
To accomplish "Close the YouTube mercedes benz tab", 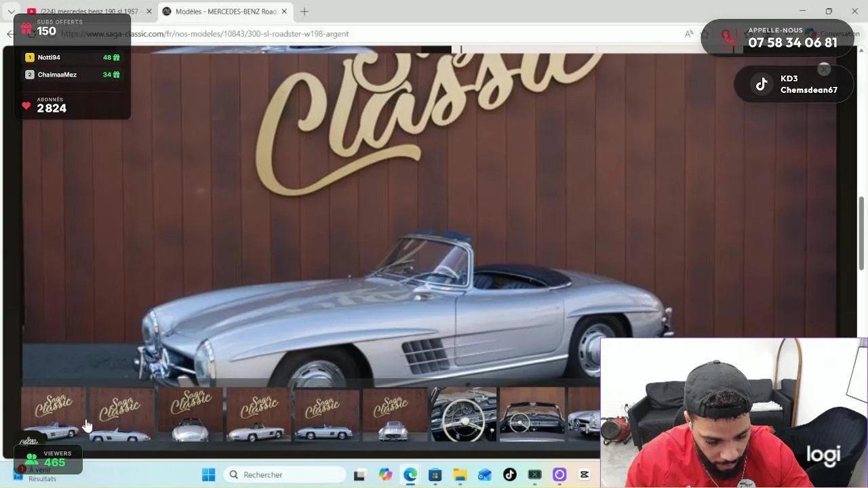I will tap(149, 12).
